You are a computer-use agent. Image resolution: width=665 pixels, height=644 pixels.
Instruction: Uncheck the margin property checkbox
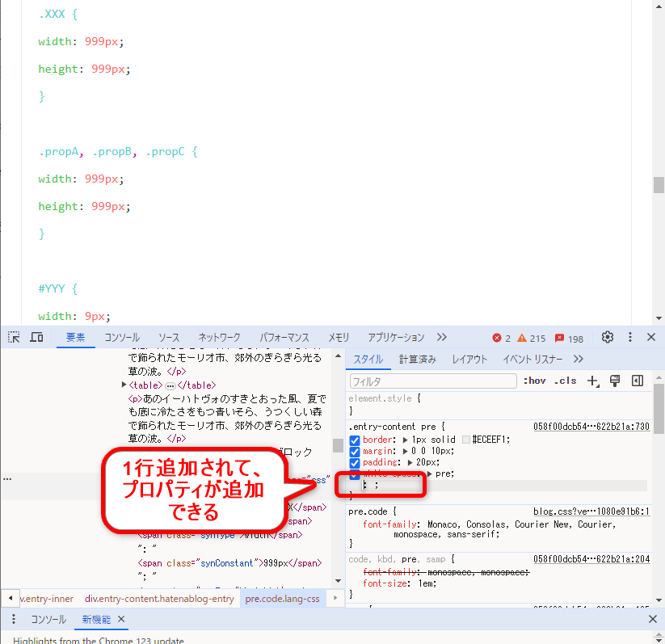(x=355, y=452)
